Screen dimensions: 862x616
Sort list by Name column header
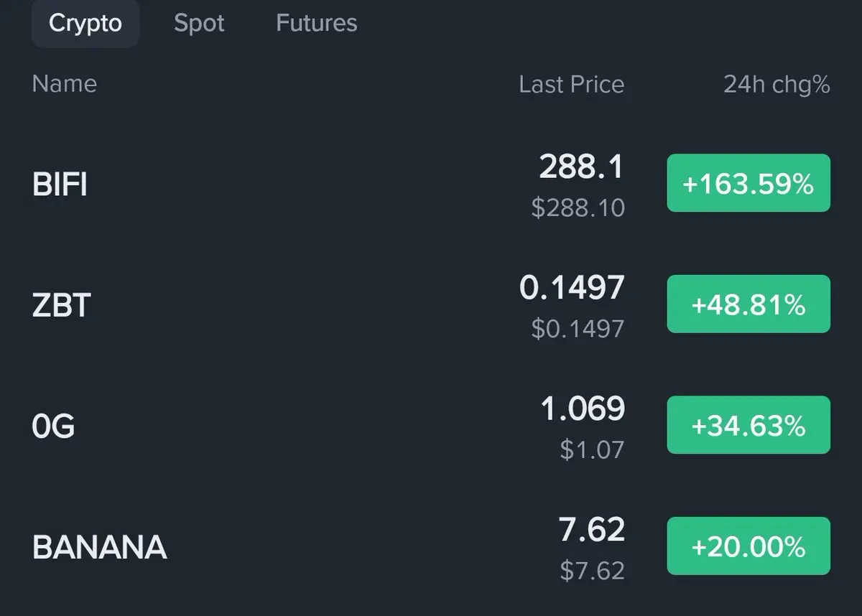tap(64, 84)
